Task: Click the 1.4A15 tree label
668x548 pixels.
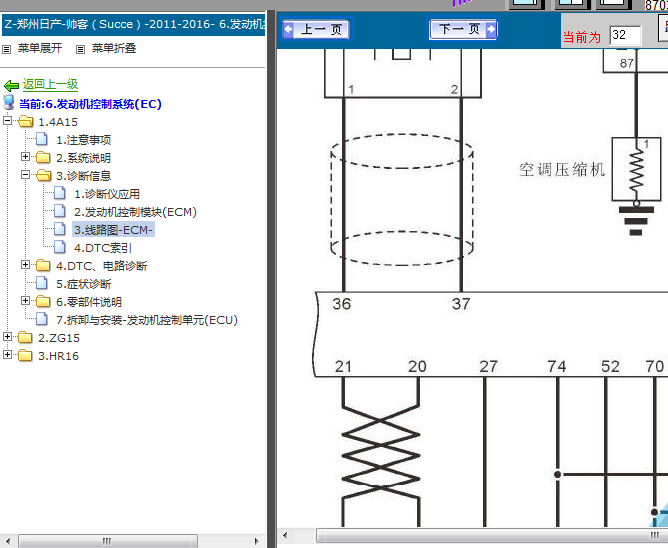Action: click(x=58, y=122)
